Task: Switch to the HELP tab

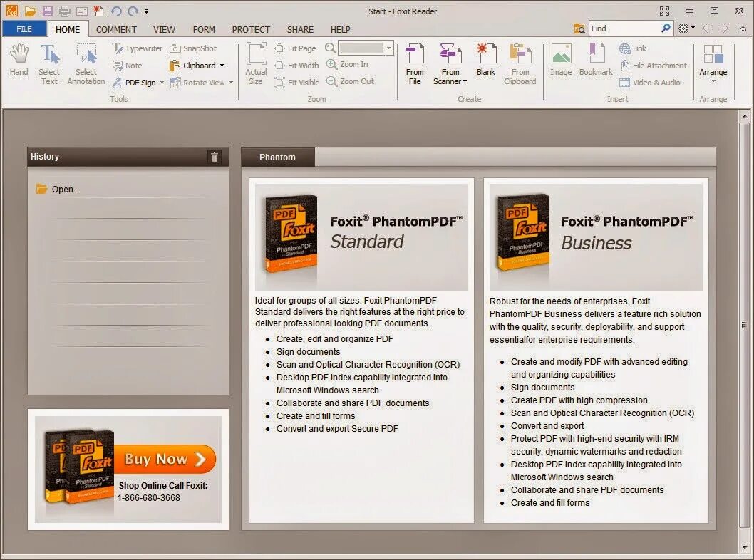Action: (x=340, y=29)
